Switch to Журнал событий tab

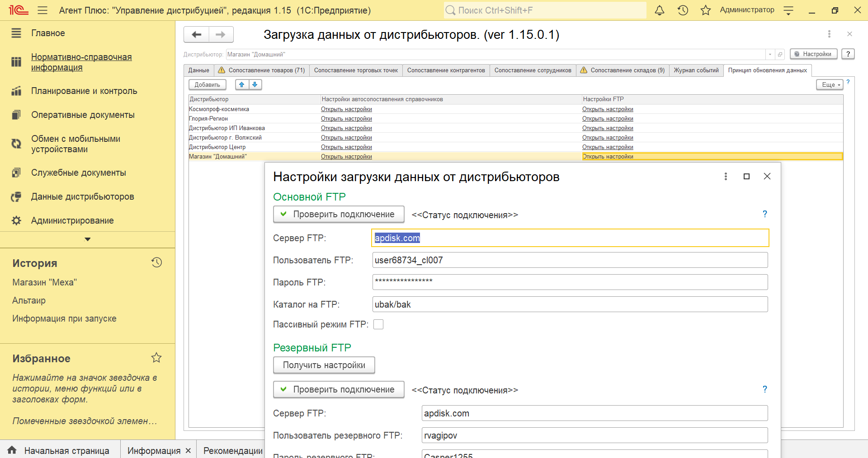[x=696, y=70]
